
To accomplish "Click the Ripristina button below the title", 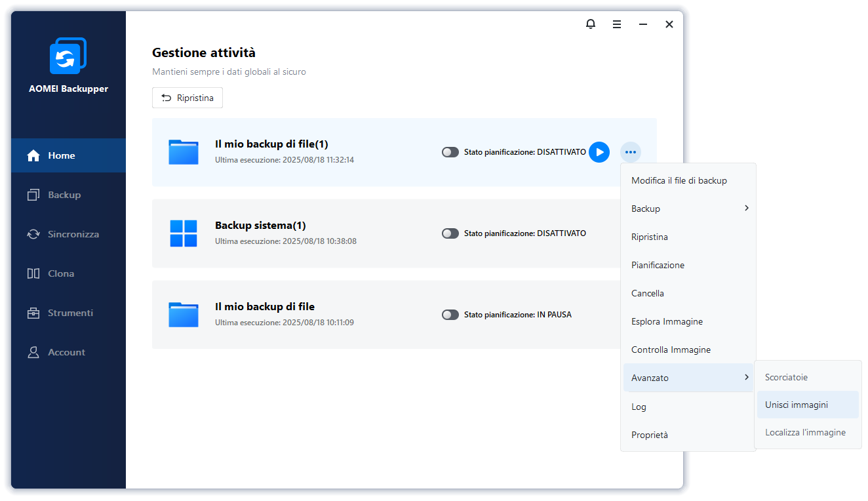I will tap(187, 98).
